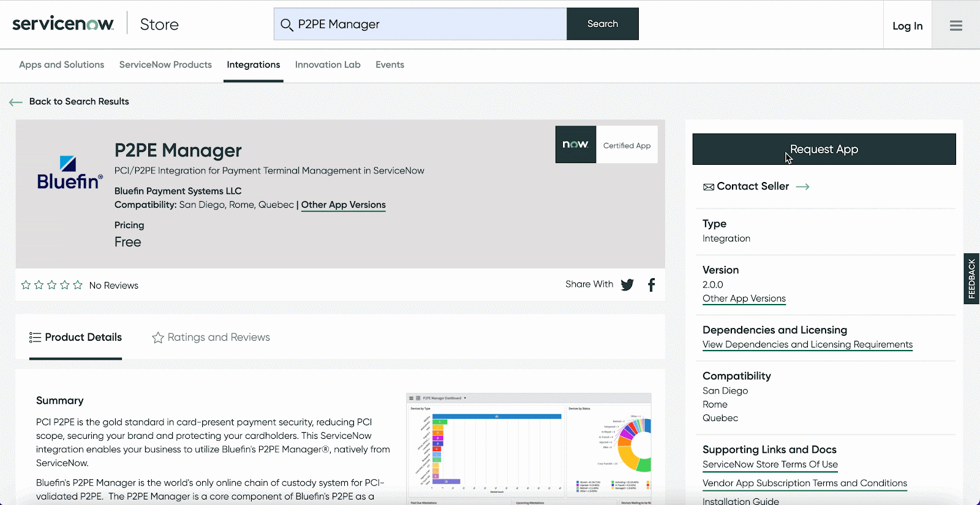Click the Summary heading

tap(60, 400)
